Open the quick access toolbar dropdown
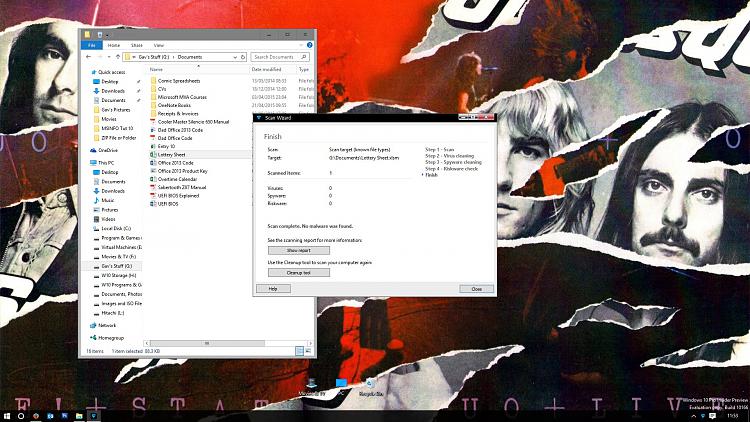Viewport: 750px width, 422px height. [108, 35]
